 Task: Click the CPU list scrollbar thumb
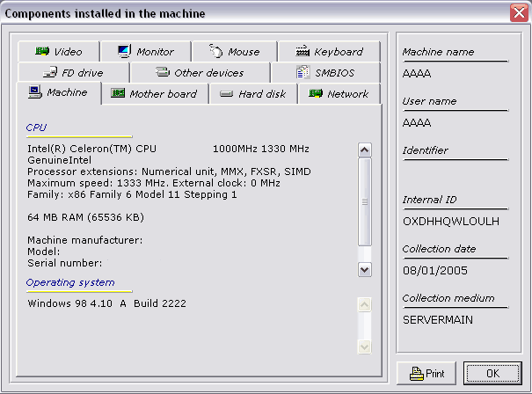click(x=365, y=201)
